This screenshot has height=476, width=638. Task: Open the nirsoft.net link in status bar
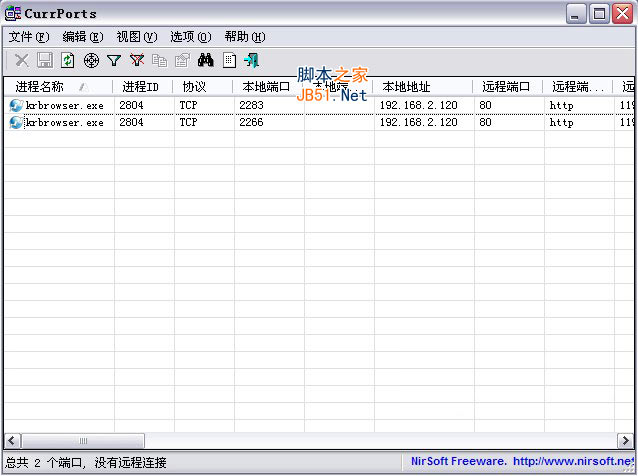(x=573, y=461)
